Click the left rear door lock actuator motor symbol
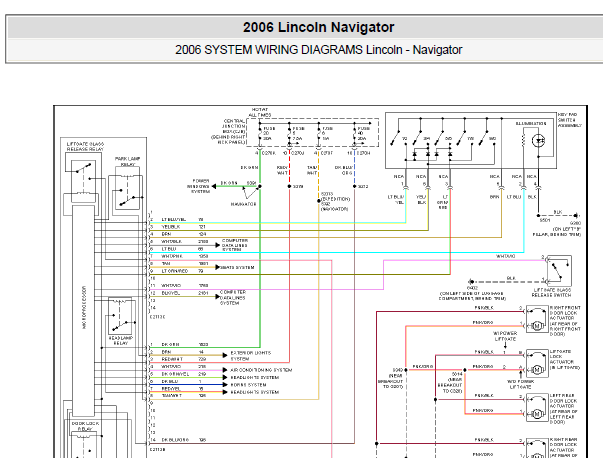This screenshot has width=603, height=458. [537, 414]
